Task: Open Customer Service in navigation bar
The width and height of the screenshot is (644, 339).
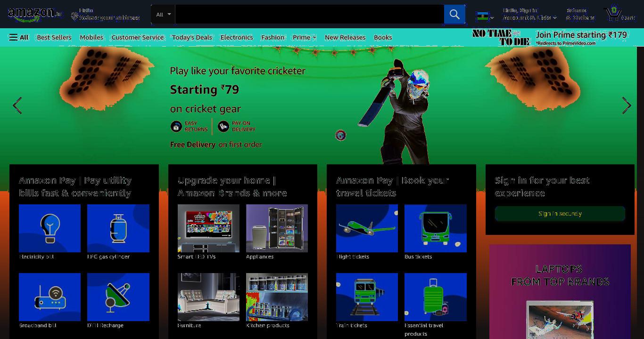Action: click(138, 37)
